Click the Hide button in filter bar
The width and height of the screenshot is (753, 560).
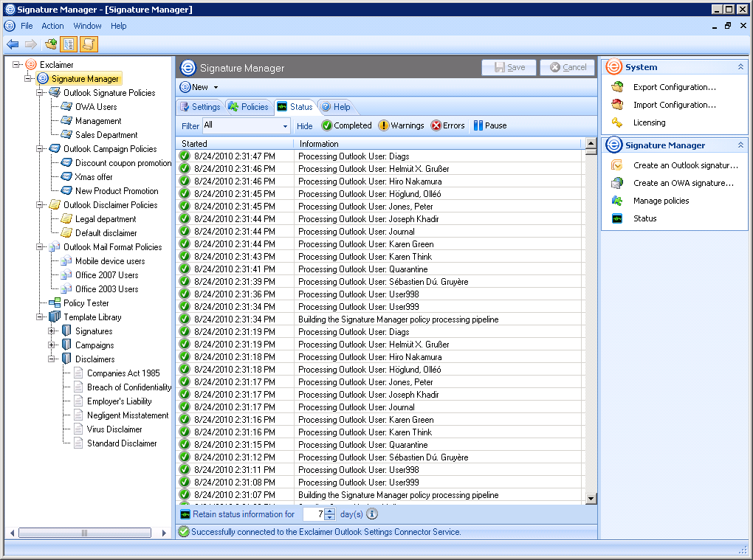304,125
